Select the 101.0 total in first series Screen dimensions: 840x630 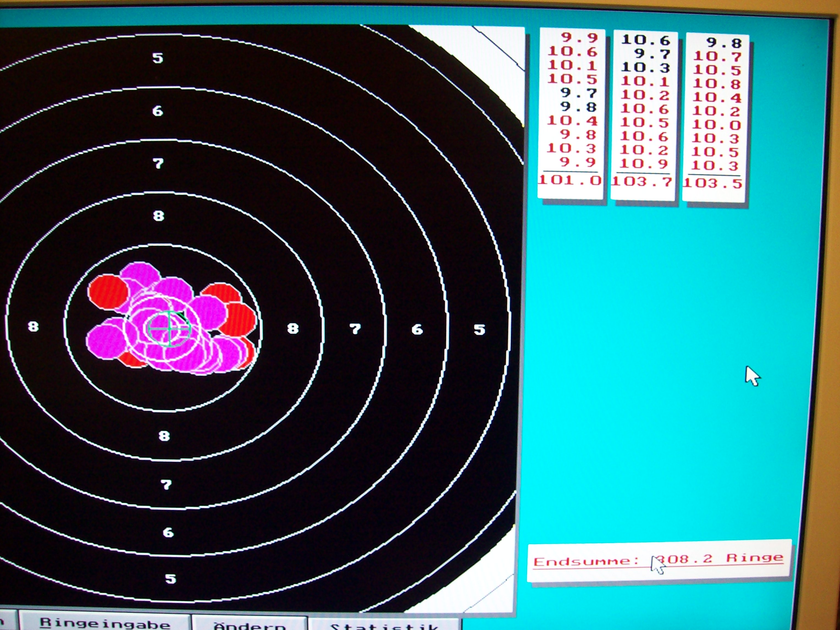click(x=570, y=180)
